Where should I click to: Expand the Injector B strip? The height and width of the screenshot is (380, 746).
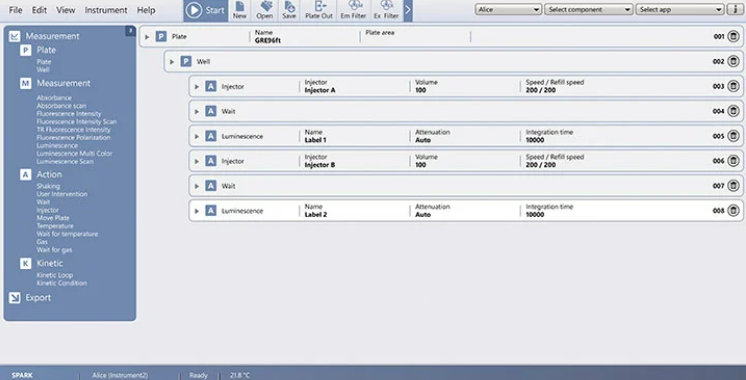point(196,161)
